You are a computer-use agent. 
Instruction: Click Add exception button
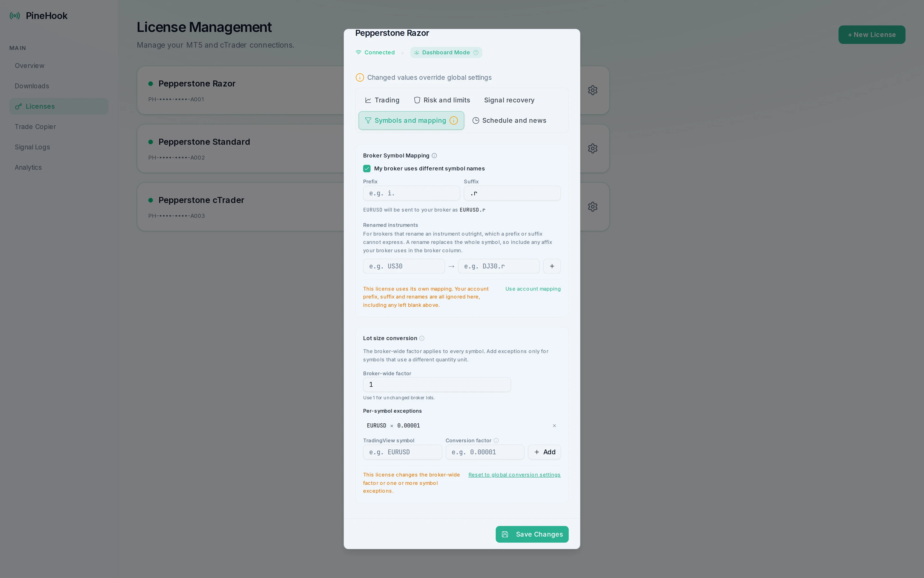point(545,452)
